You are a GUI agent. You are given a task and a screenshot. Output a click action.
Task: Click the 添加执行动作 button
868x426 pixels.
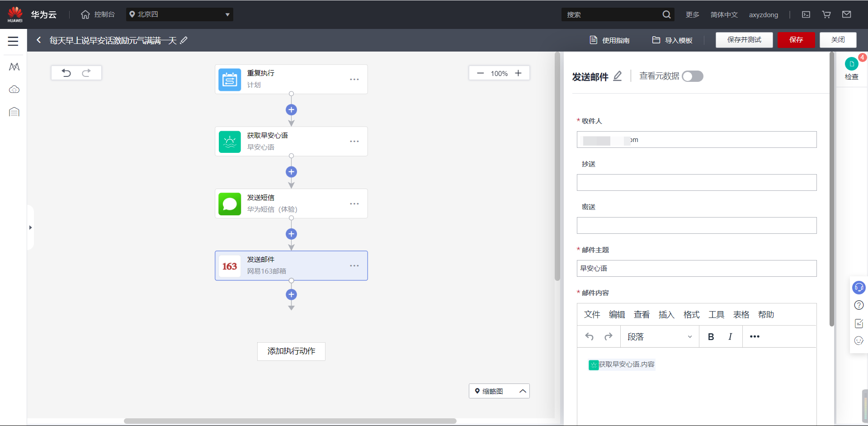(x=291, y=351)
